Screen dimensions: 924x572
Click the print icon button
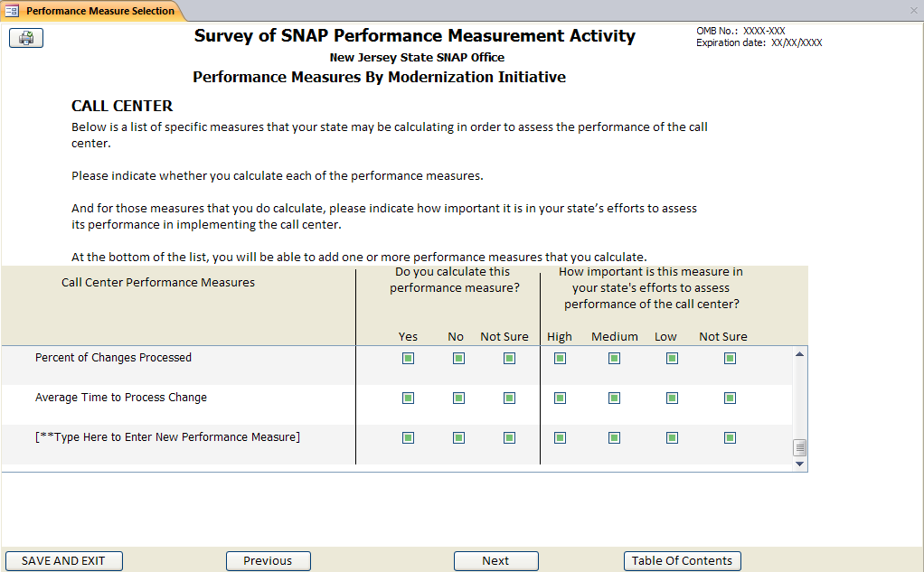point(26,38)
